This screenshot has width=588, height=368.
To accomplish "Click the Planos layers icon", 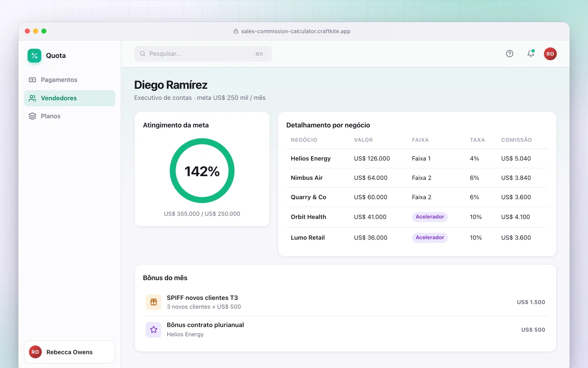I will tap(32, 116).
